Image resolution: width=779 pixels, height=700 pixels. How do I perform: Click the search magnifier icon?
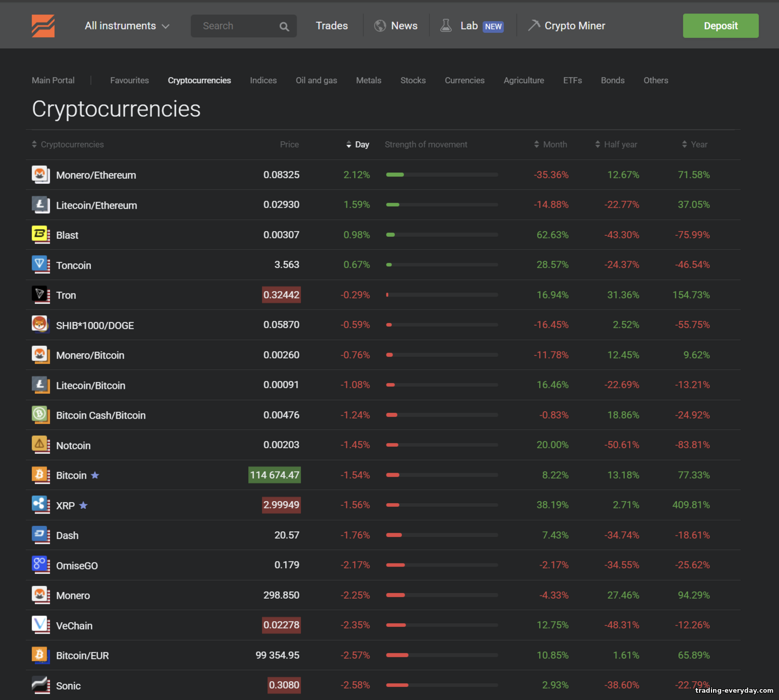click(284, 26)
